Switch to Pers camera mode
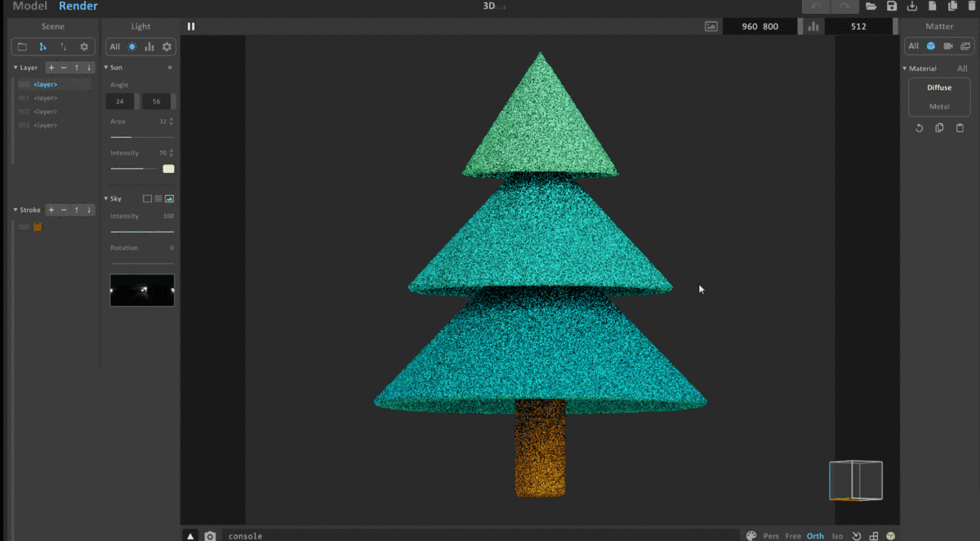 771,536
